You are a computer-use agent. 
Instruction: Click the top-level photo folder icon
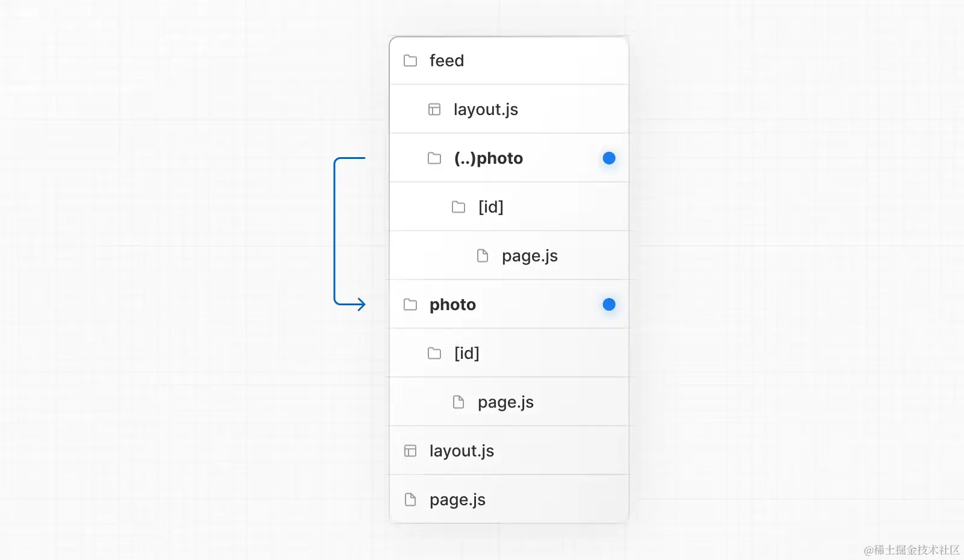pyautogui.click(x=410, y=305)
